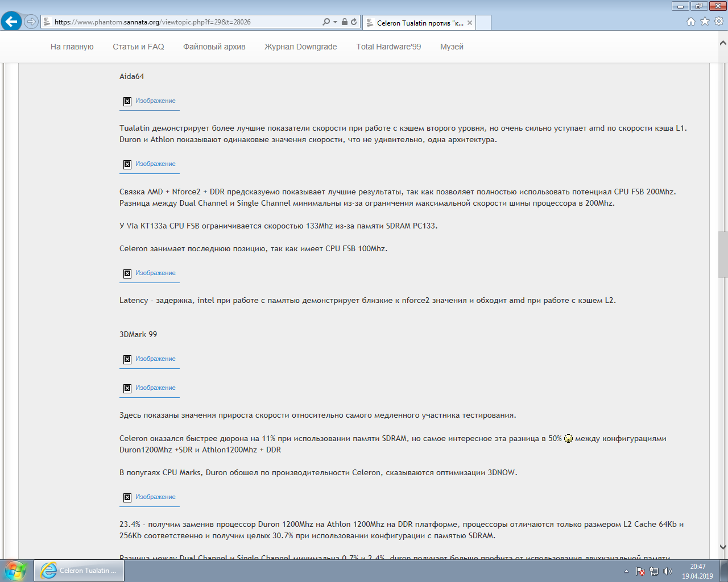Click the broken image icon below the Tualatin paragraph
This screenshot has width=728, height=582.
pos(127,164)
